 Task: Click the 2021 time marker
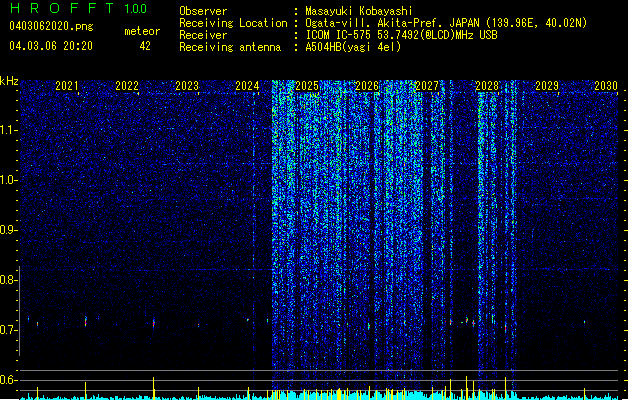click(x=67, y=86)
